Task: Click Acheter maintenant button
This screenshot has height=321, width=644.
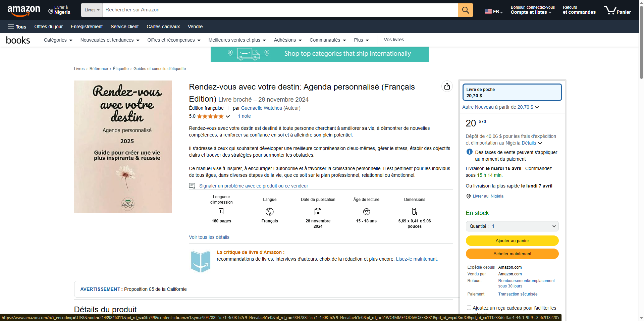Action: pyautogui.click(x=512, y=254)
